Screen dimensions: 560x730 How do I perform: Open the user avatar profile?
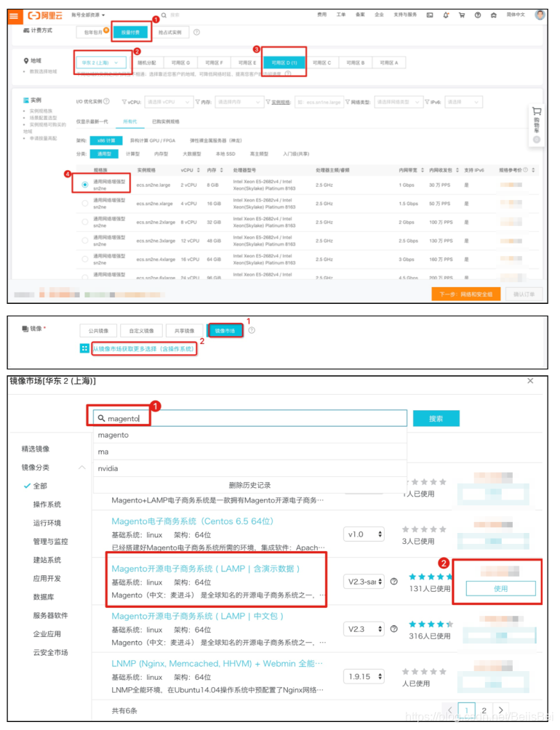540,15
